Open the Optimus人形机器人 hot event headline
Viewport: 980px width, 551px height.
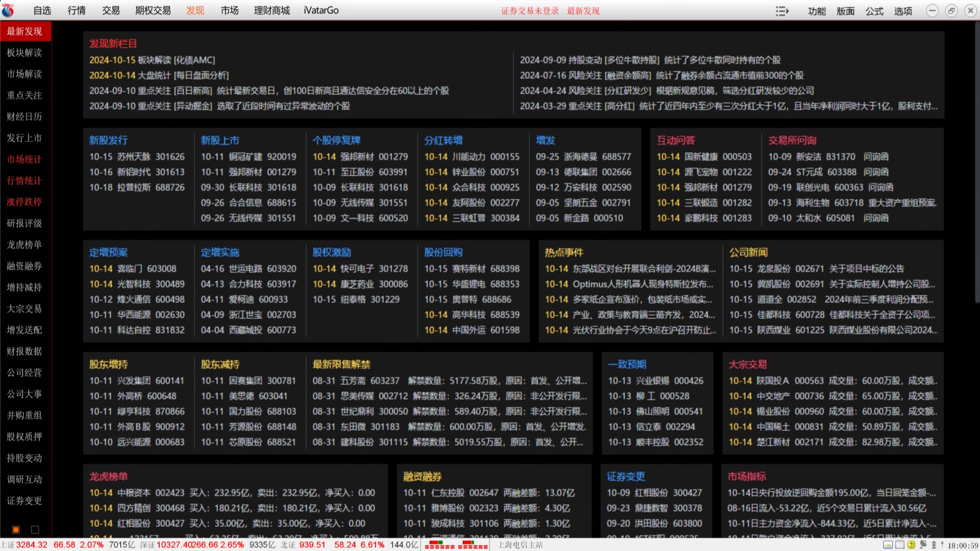tap(629, 284)
